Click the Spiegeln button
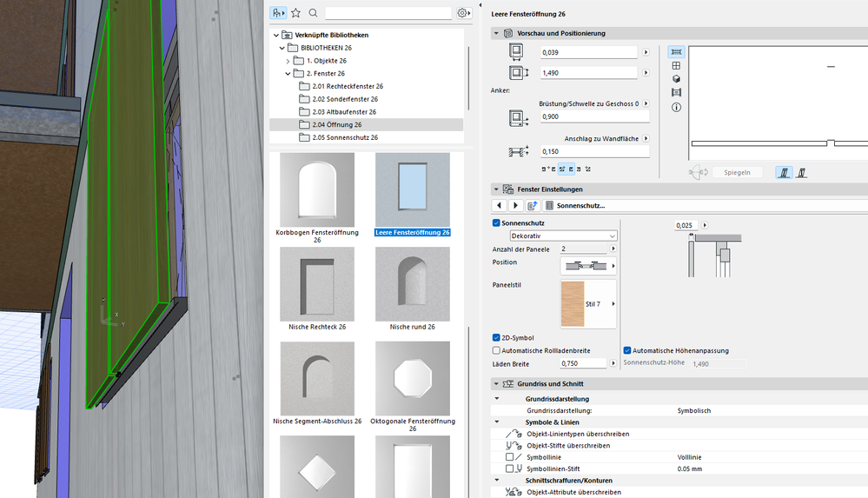Image resolution: width=868 pixels, height=498 pixels. (736, 172)
